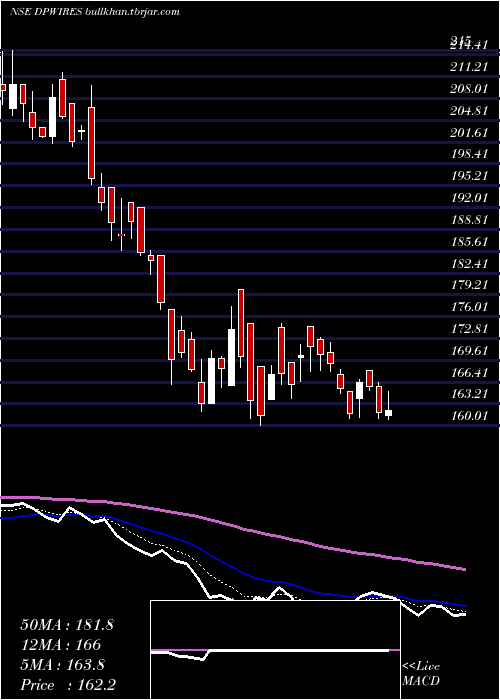Click the 50MA : 181.8 readout
This screenshot has width=500, height=700.
coord(67,625)
